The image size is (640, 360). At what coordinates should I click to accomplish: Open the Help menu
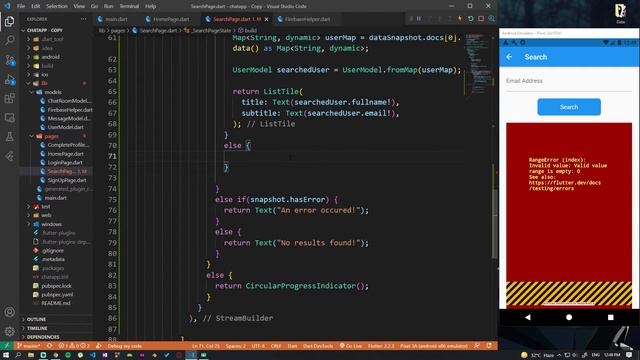(x=151, y=6)
